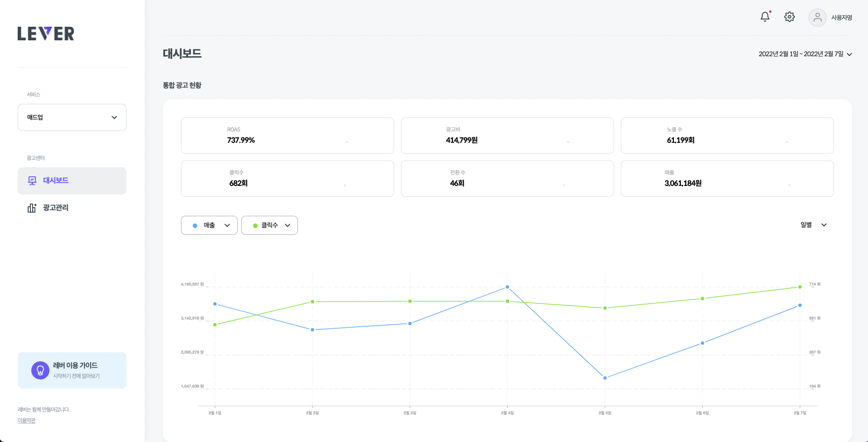This screenshot has height=442, width=868.
Task: Click the green 클릭수 point on 2월 6일
Action: click(702, 299)
